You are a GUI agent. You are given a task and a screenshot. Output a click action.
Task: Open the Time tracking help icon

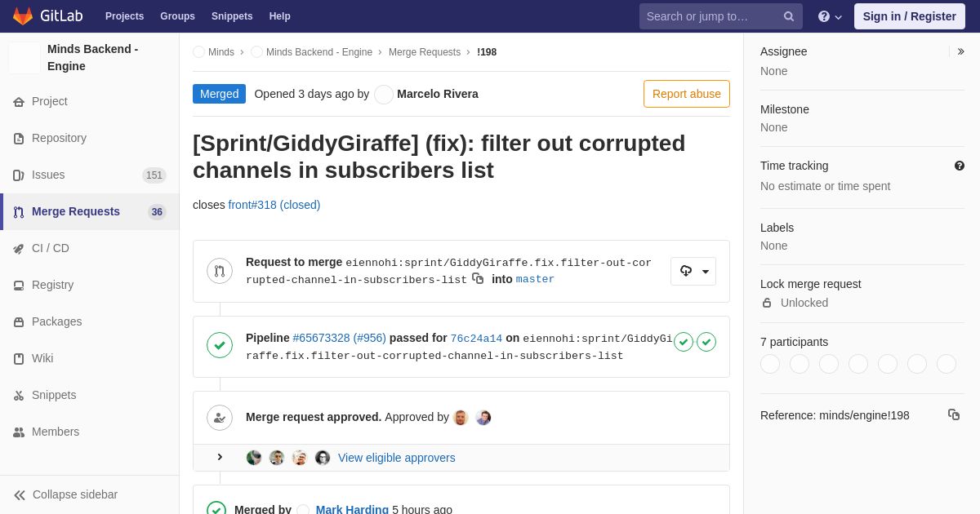(x=960, y=166)
